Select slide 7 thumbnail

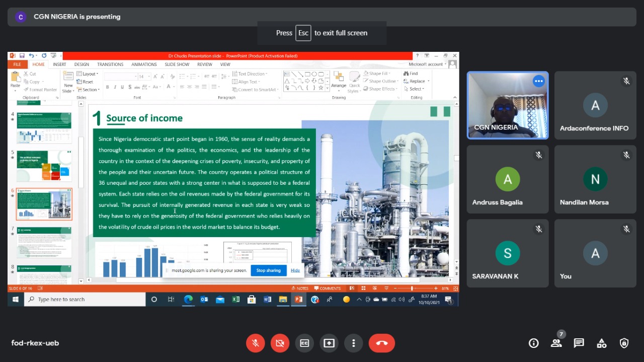tap(44, 242)
